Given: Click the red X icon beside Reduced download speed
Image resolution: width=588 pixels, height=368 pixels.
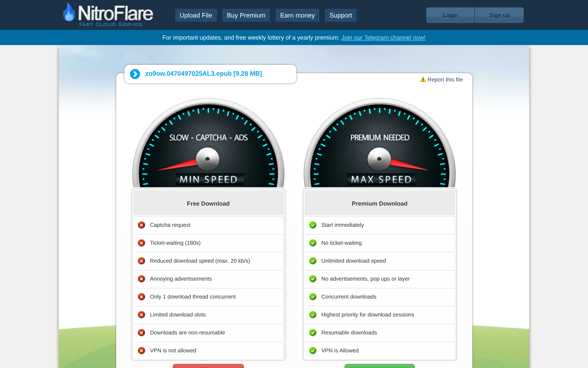Looking at the screenshot, I should coord(141,261).
